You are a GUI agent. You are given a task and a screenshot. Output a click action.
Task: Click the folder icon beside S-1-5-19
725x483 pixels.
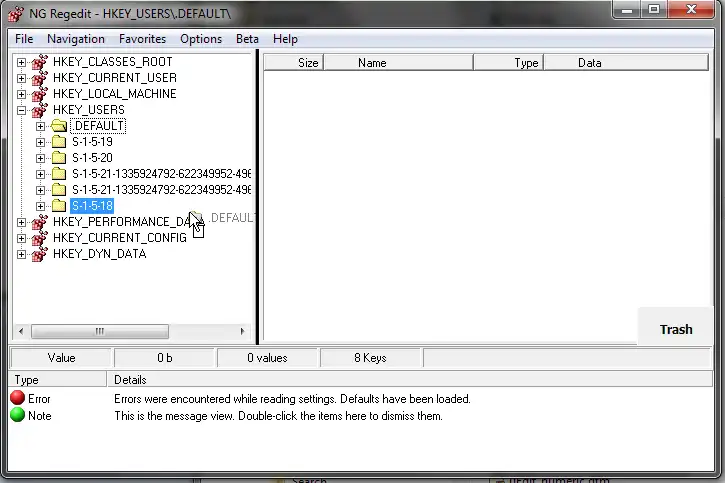pyautogui.click(x=59, y=142)
